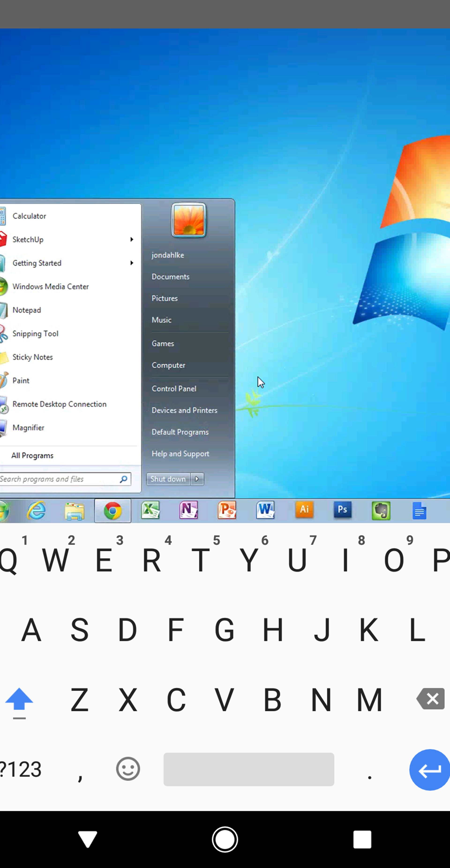Switch keyboard to ?123 symbols
The width and height of the screenshot is (450, 868).
[x=21, y=770]
